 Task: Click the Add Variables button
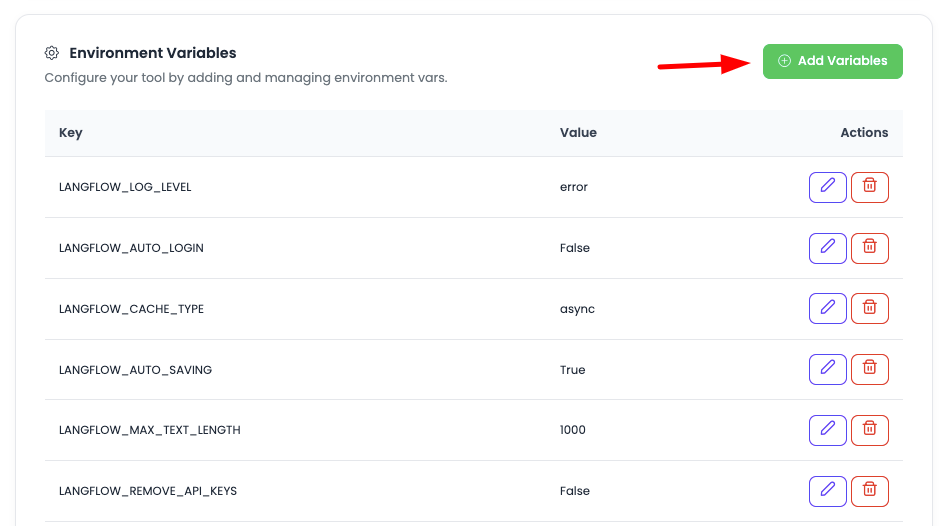point(832,61)
